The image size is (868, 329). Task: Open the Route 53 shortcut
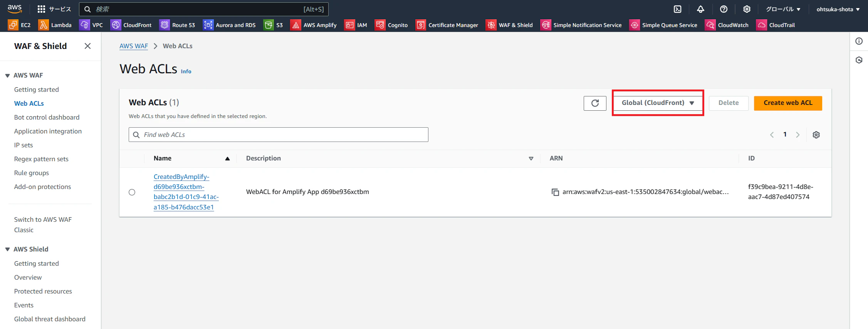[178, 25]
